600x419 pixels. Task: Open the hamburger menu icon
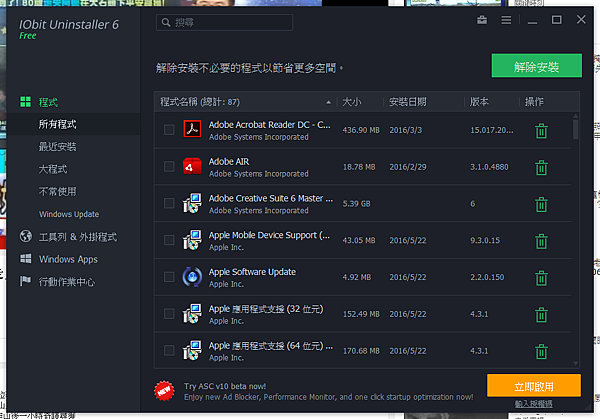click(506, 20)
